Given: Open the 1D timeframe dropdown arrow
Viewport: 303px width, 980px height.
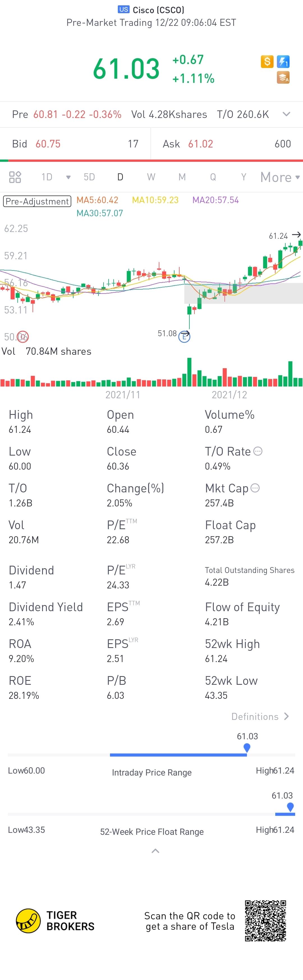Looking at the screenshot, I should 68,177.
